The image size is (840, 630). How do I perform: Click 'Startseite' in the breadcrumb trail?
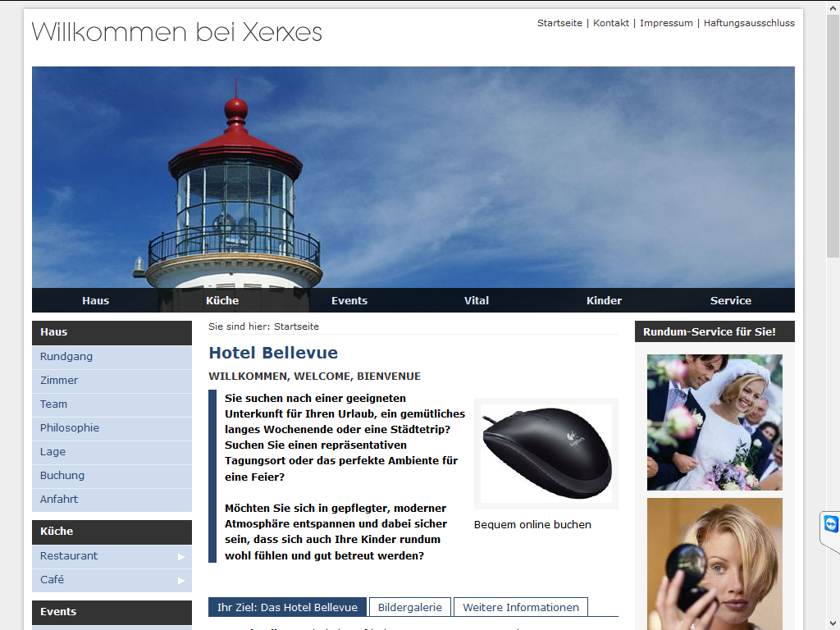(296, 326)
